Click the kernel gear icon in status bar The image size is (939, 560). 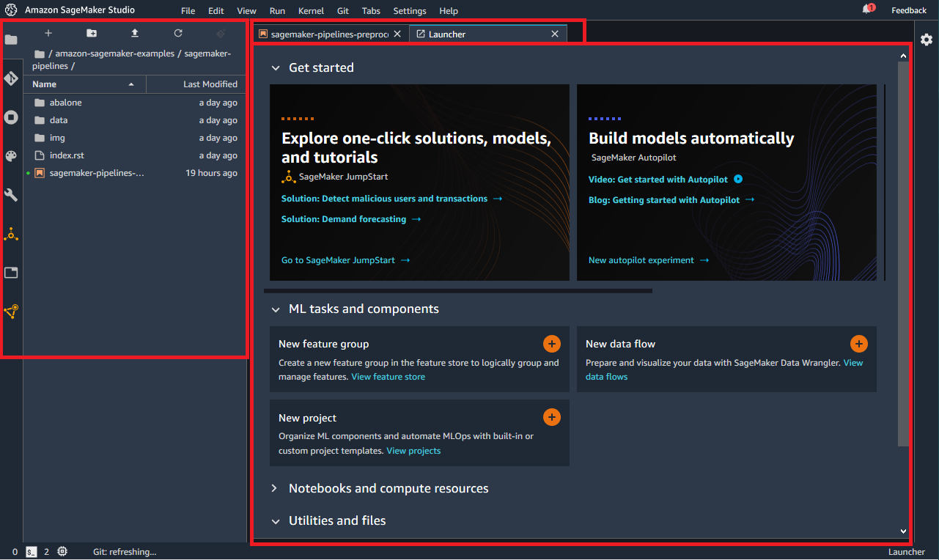coord(62,551)
